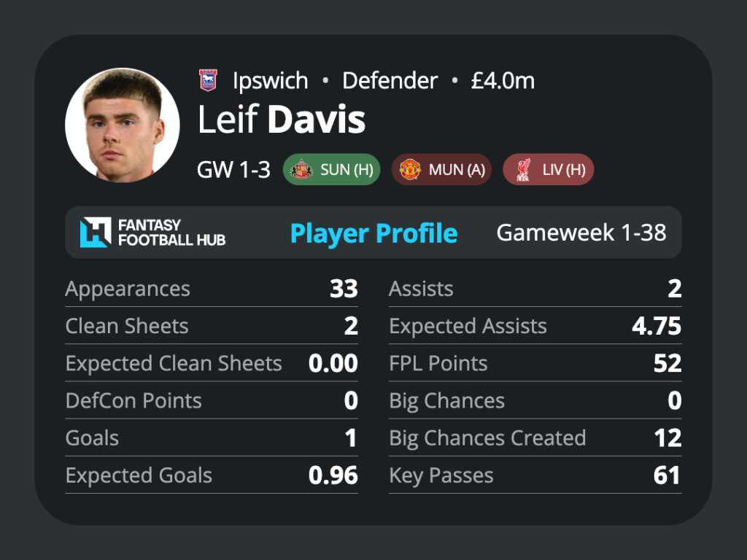The image size is (747, 560).
Task: Click the Leif Davis player name
Action: (x=282, y=120)
